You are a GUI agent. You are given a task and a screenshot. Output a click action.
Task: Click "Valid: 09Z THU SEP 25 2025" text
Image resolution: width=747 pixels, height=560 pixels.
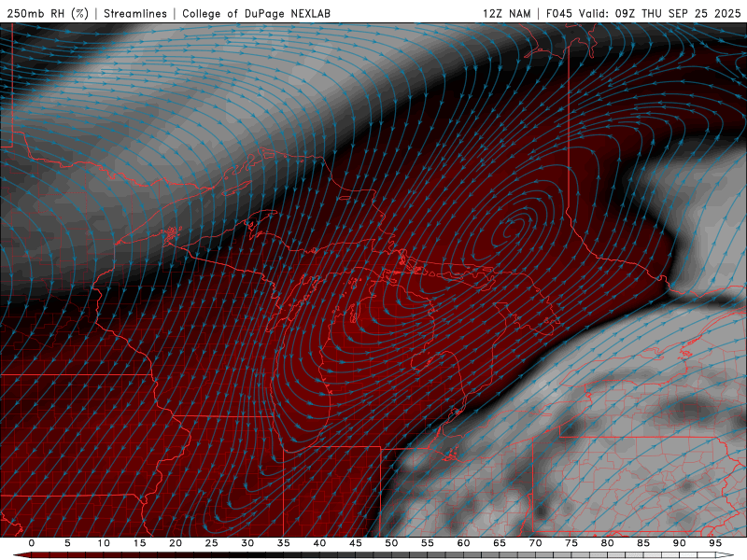(660, 14)
